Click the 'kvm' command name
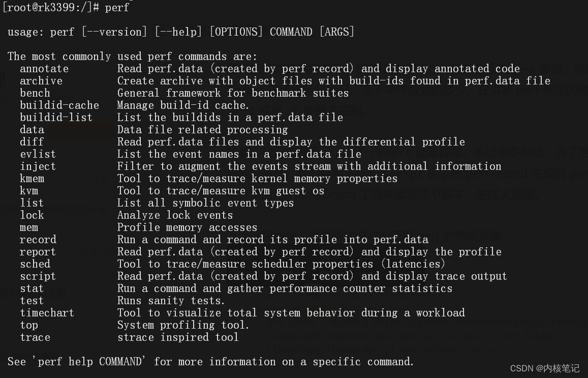 pos(29,191)
